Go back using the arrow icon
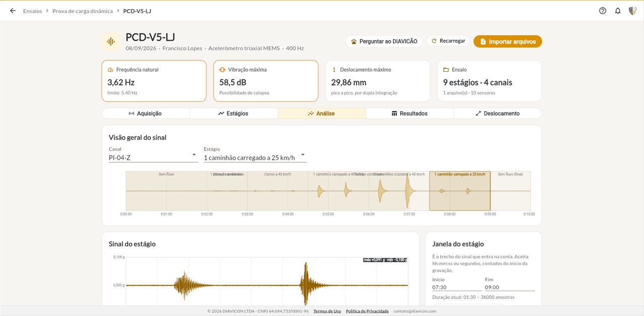Image resolution: width=644 pixels, height=316 pixels. (13, 11)
